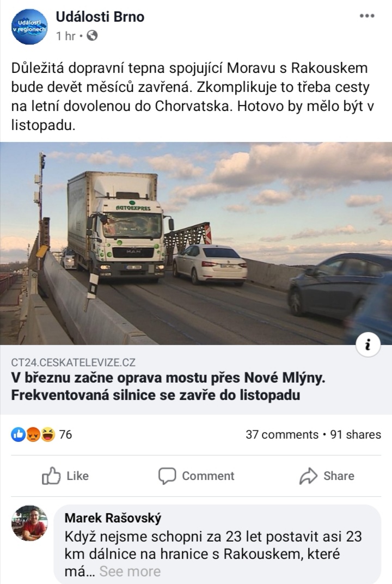Click the public globe privacy icon
This screenshot has width=392, height=584.
[x=92, y=36]
